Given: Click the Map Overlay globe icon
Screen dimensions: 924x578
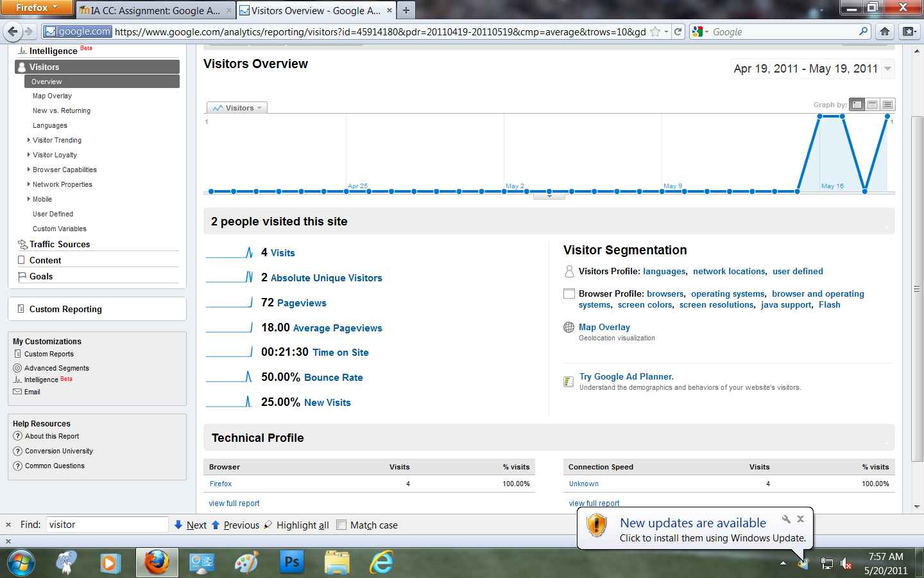Looking at the screenshot, I should click(x=569, y=328).
